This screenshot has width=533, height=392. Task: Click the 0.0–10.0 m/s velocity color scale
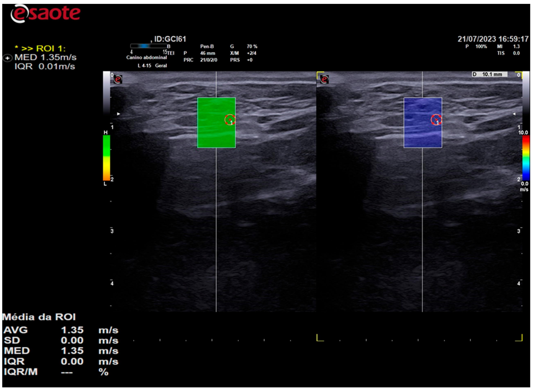coord(526,158)
